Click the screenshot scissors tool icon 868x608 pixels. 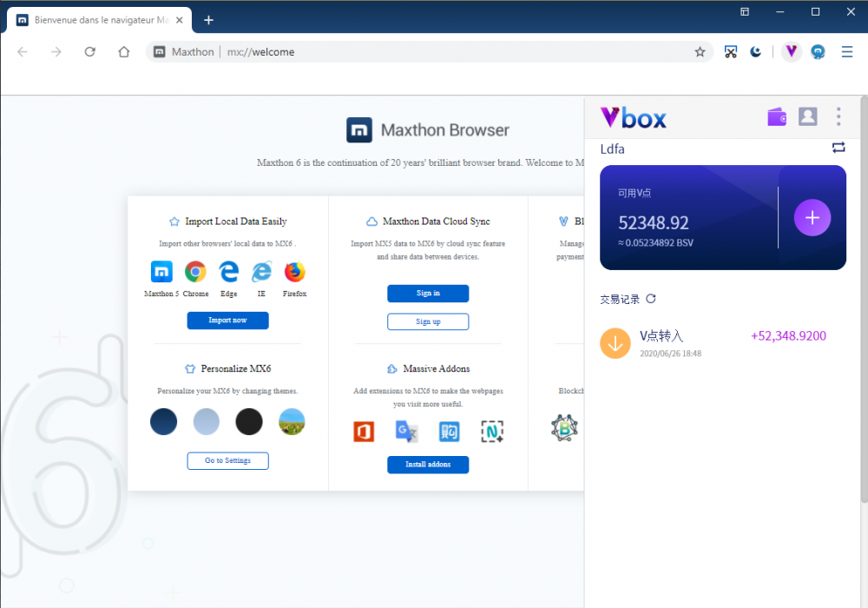pos(731,52)
